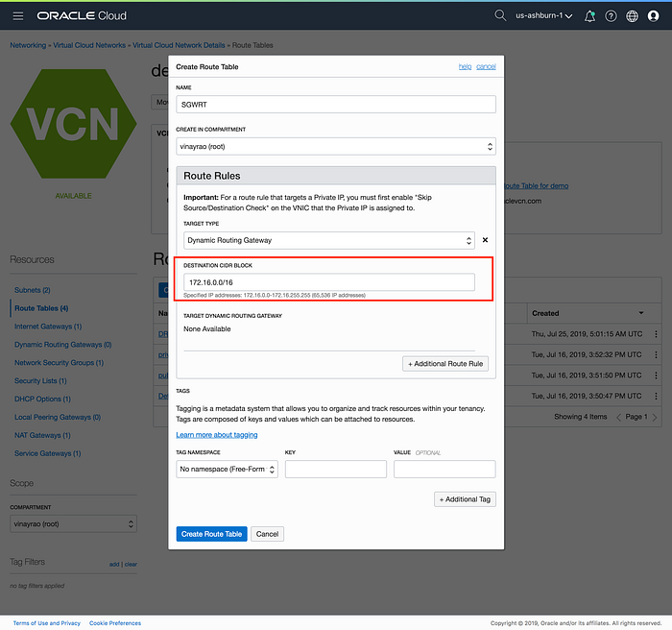
Task: Open the Scope compartment dropdown
Action: click(73, 523)
